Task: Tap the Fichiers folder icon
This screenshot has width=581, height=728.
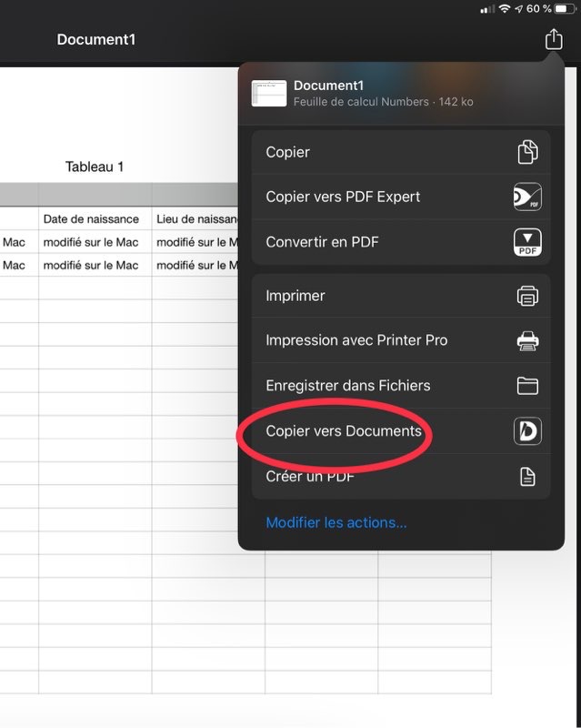Action: pos(527,386)
